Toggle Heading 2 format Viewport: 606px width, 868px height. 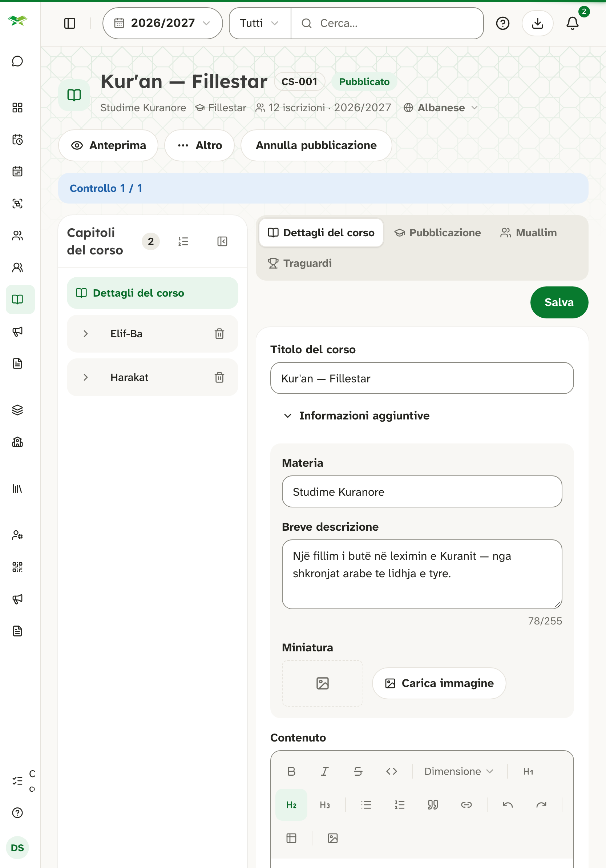(291, 805)
